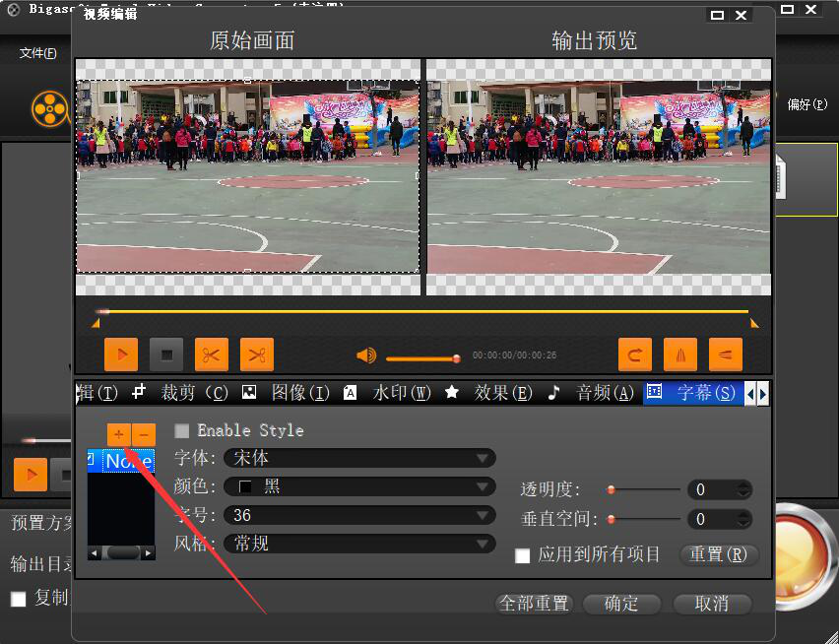Select the None subtitle entry

pos(128,461)
